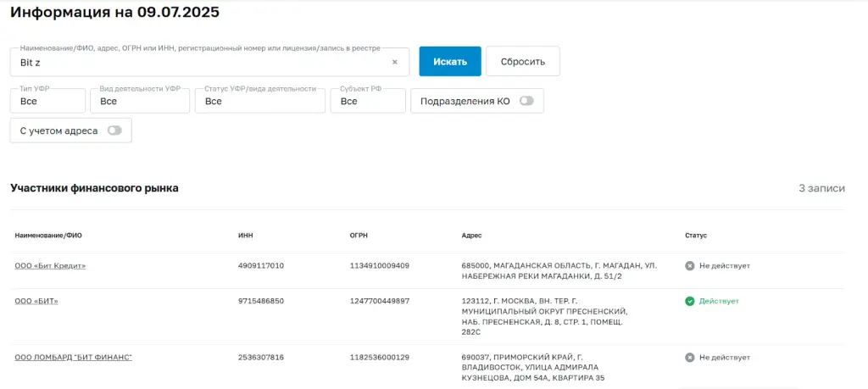868x389 pixels.
Task: Click the green Действует status text
Action: coord(719,301)
